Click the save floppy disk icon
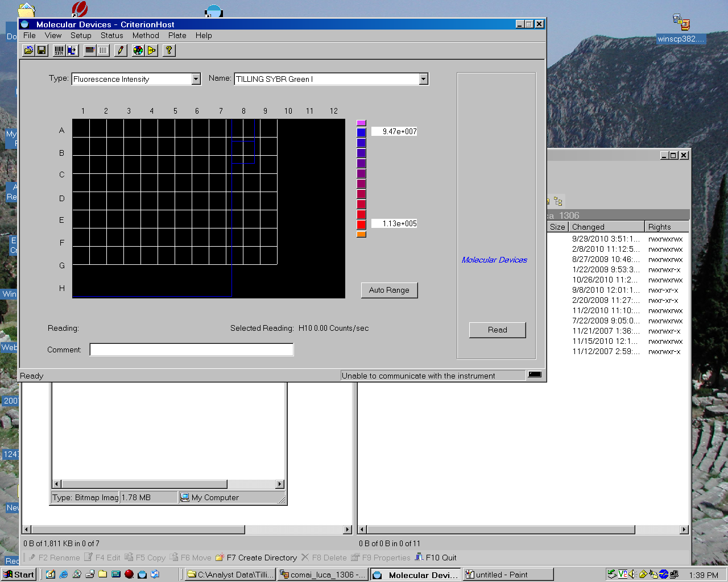Screen dimensions: 728x582 tap(42, 51)
